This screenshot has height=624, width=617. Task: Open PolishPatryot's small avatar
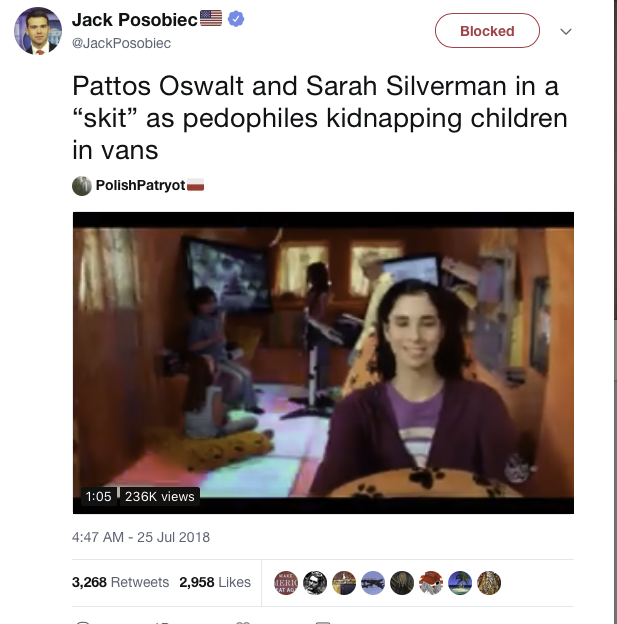click(x=82, y=185)
